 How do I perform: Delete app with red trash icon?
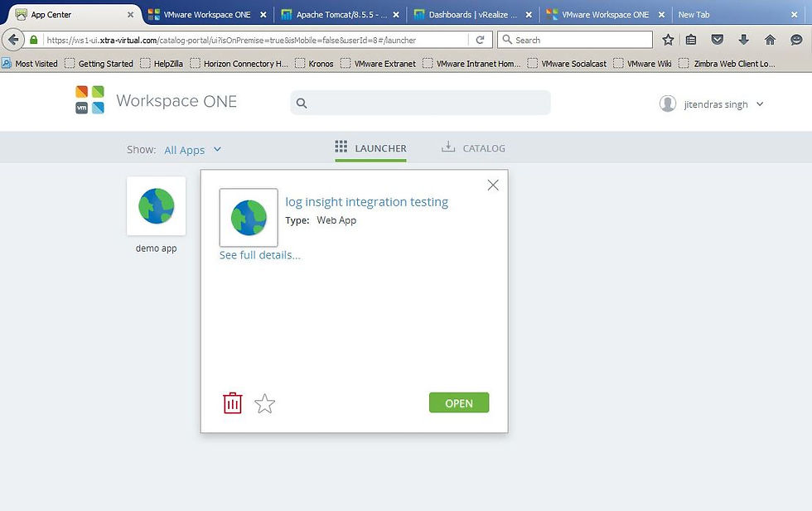pos(233,403)
